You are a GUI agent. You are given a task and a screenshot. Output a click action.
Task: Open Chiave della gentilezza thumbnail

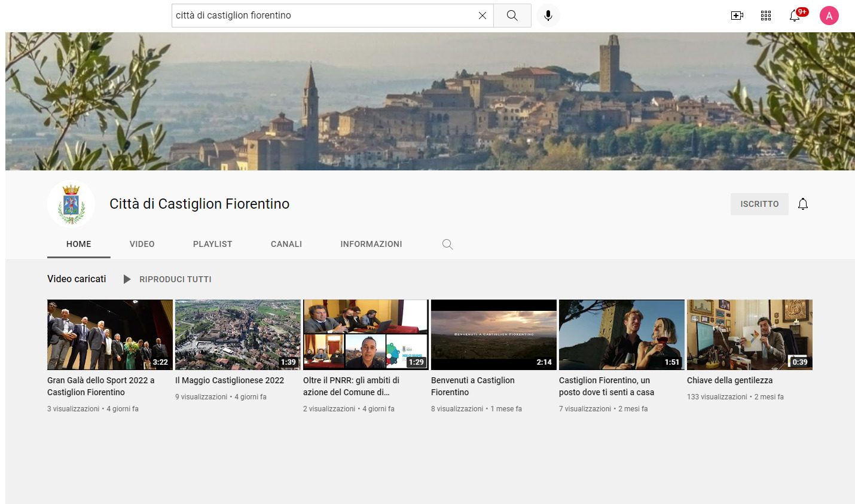coord(750,335)
